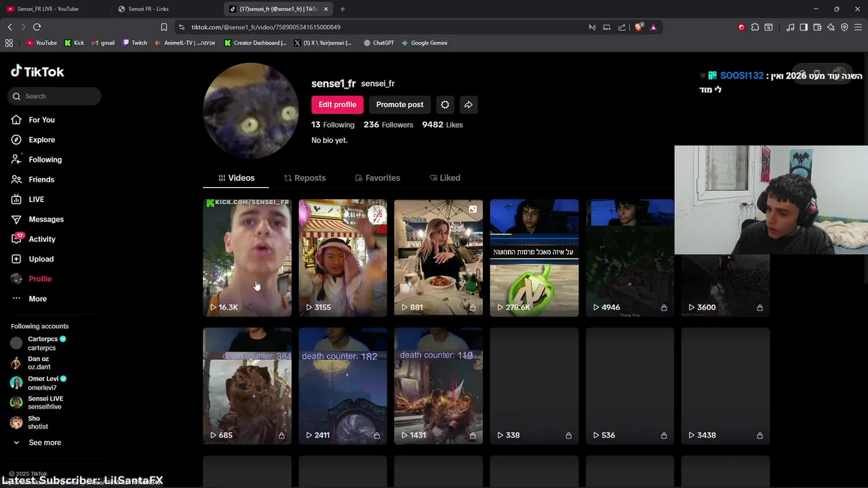Open death counter 182 video
The image size is (868, 488).
coord(343,386)
